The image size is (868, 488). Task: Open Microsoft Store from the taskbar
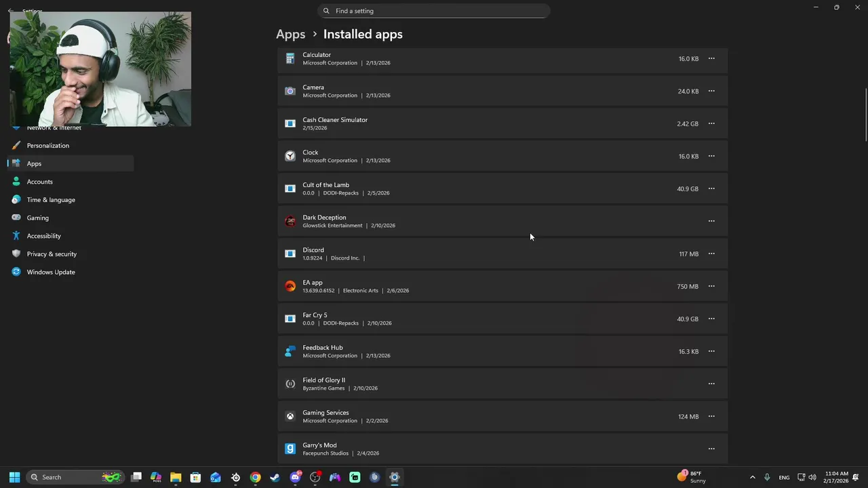tap(195, 477)
